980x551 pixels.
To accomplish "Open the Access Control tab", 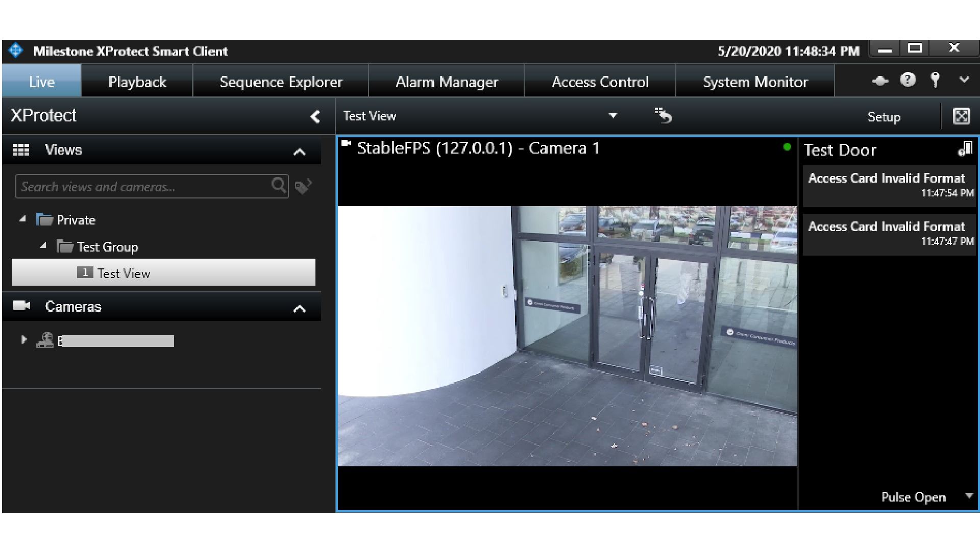I will coord(600,82).
